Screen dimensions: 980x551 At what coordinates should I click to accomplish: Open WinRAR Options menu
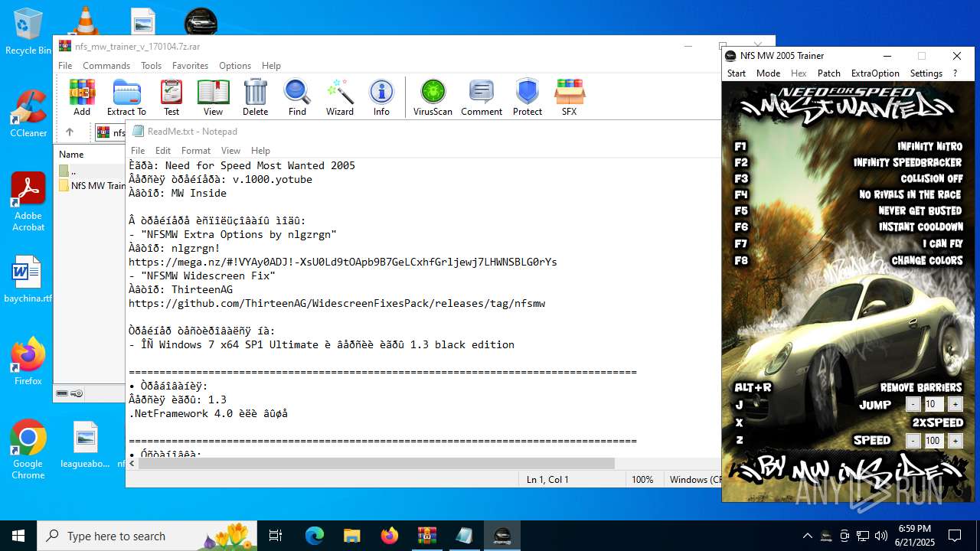(x=235, y=66)
